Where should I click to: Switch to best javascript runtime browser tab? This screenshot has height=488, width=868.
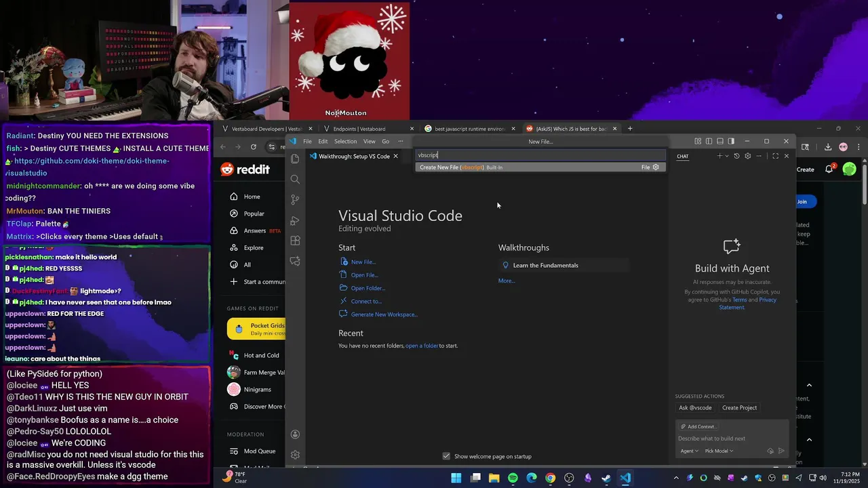469,129
